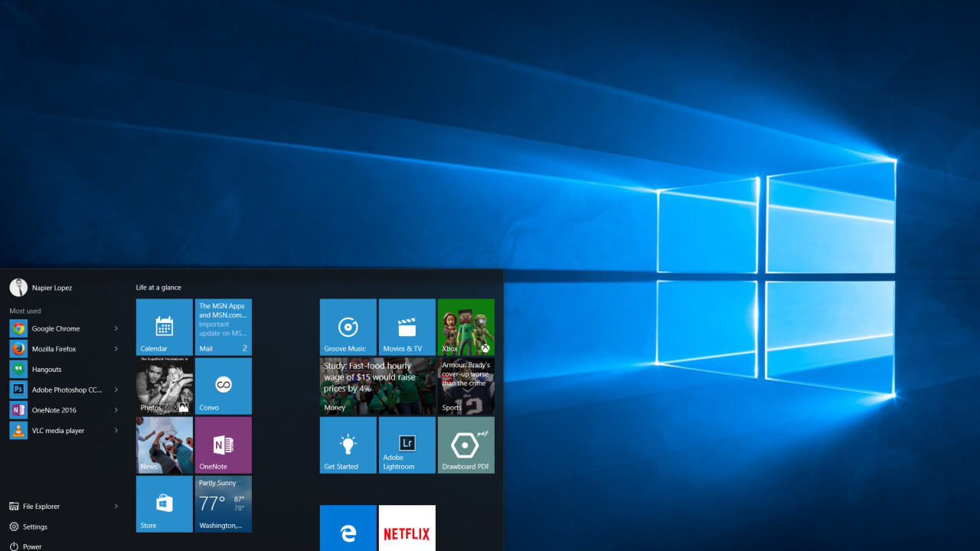Open the Movies & TV tile
This screenshot has height=551, width=980.
point(407,327)
